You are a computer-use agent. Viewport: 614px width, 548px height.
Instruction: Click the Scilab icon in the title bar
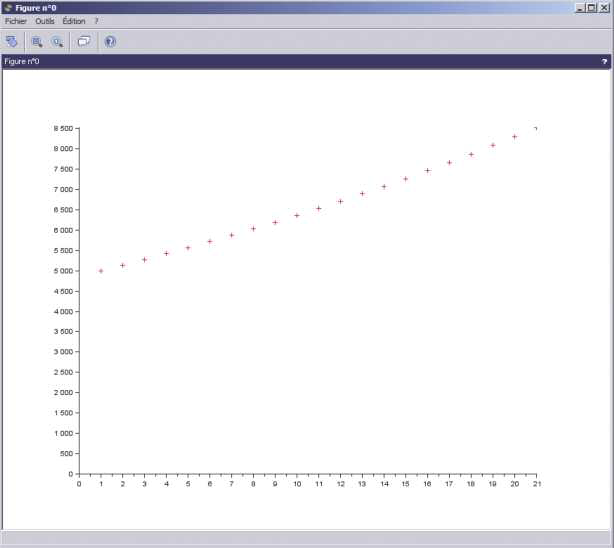[x=7, y=7]
